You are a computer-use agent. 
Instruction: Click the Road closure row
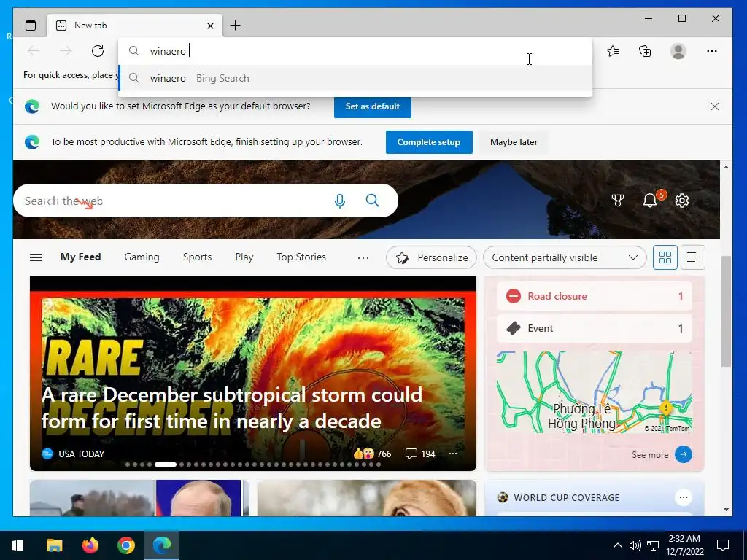click(x=594, y=296)
